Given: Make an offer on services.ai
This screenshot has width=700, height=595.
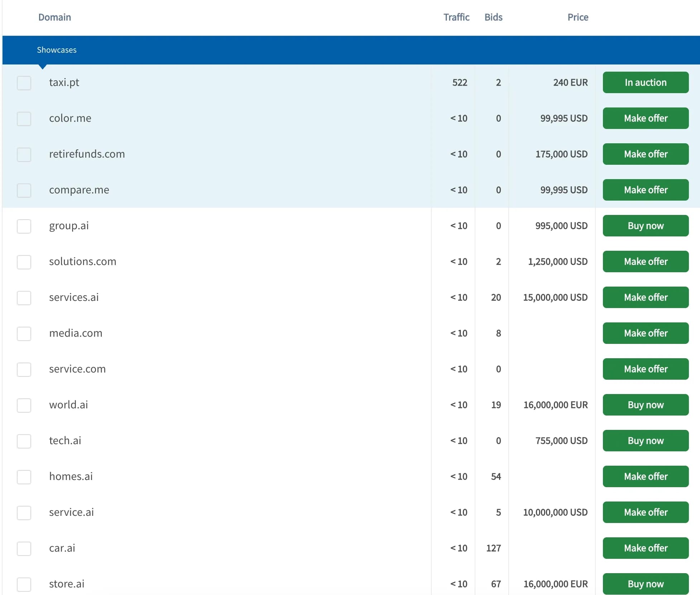Looking at the screenshot, I should coord(646,297).
